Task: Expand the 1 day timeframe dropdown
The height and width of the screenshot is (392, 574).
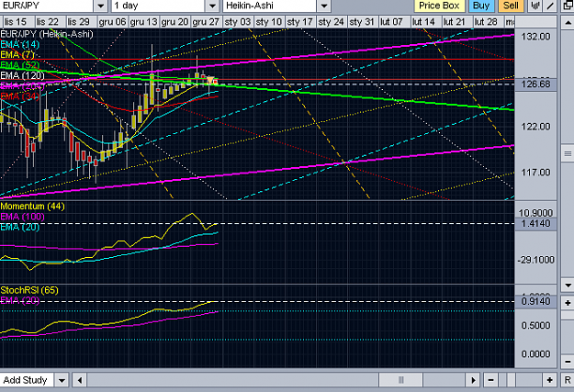Action: pyautogui.click(x=212, y=6)
